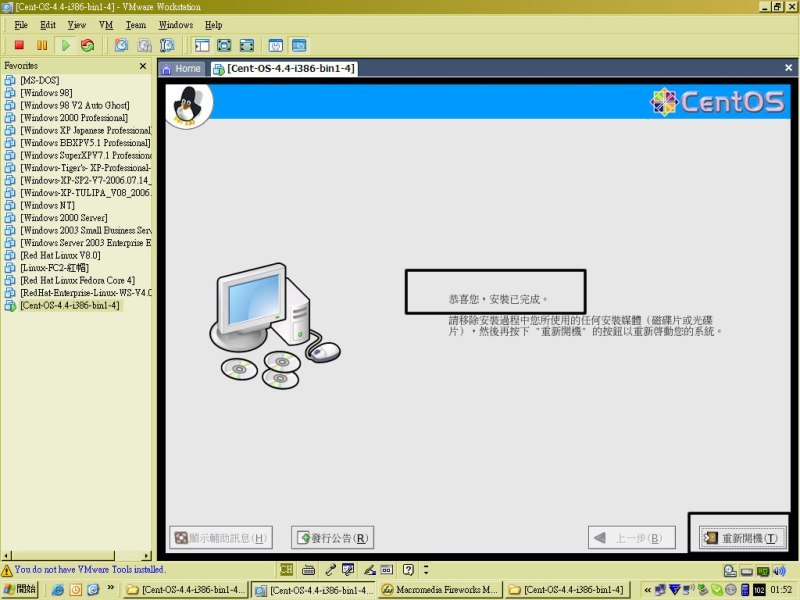Click the 重新開機(T) reboot button
Screen dimensions: 800x600
tap(740, 538)
